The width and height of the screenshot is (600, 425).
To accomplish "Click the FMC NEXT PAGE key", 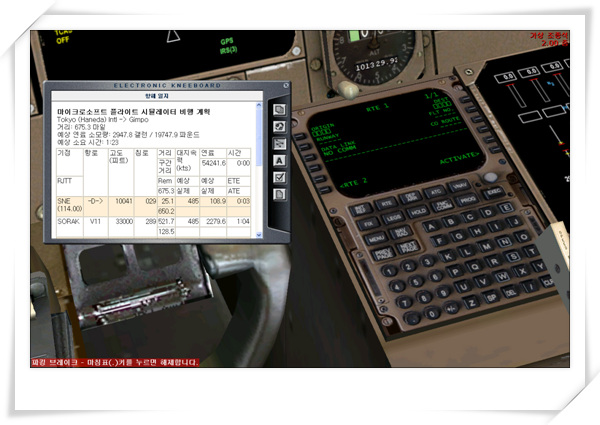I will 408,248.
